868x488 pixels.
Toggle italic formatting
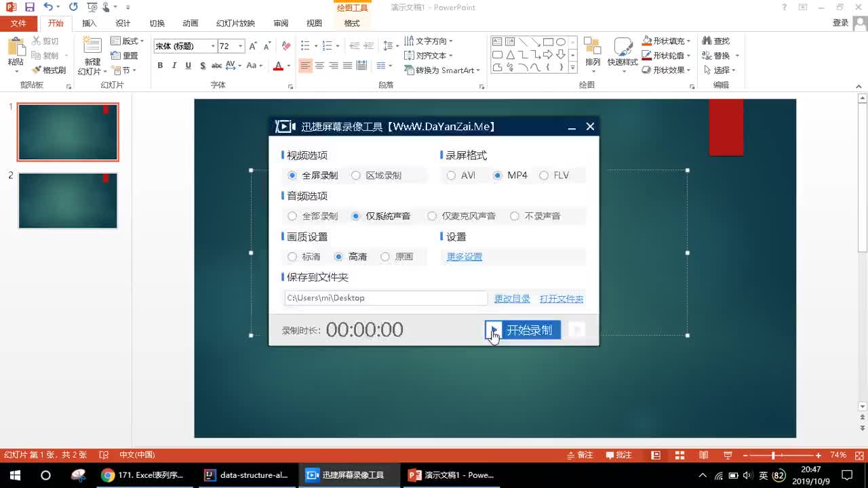pyautogui.click(x=174, y=66)
